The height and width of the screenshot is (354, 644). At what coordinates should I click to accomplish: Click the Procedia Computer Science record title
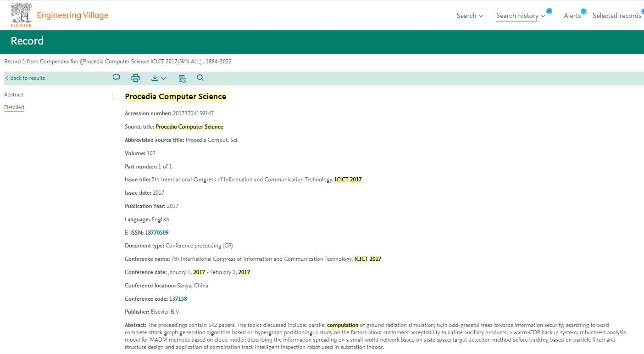pyautogui.click(x=176, y=96)
